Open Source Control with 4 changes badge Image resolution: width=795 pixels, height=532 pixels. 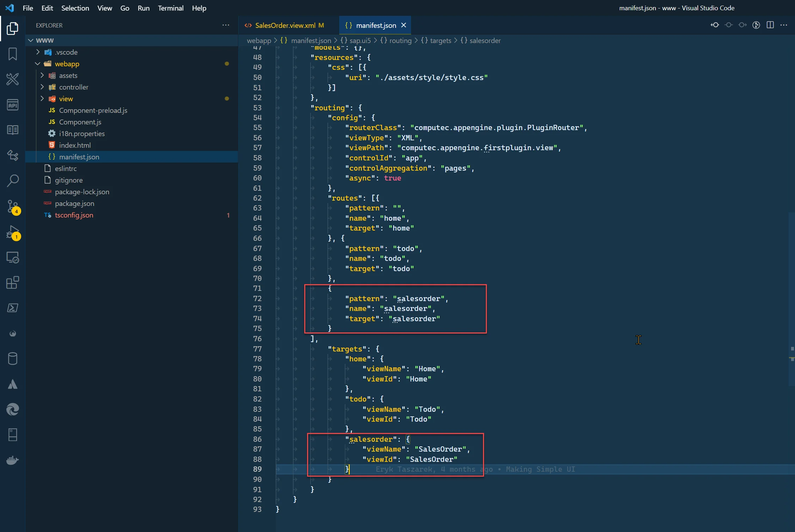tap(13, 206)
